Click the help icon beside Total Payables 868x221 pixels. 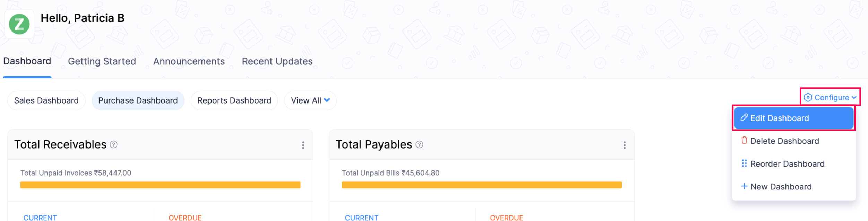(x=419, y=144)
